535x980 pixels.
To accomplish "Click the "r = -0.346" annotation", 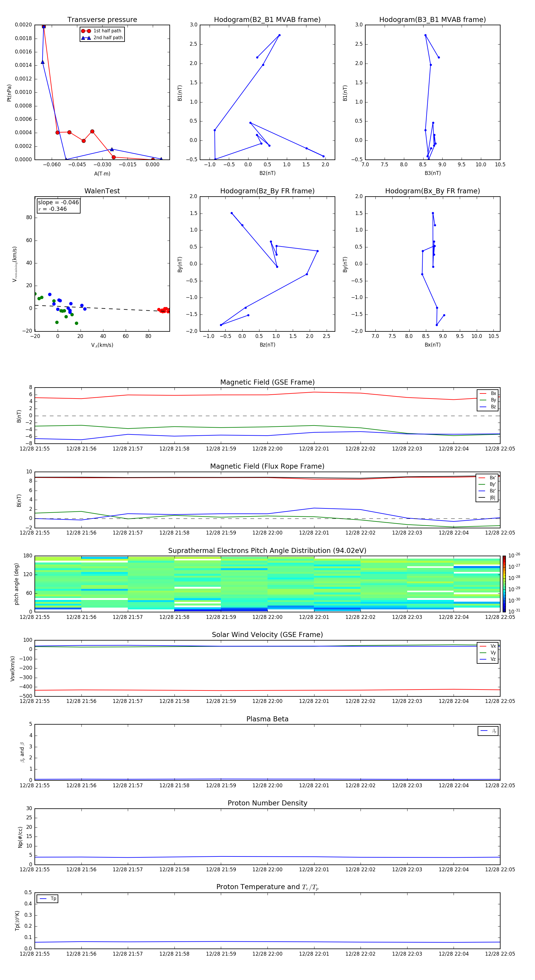I will click(53, 209).
